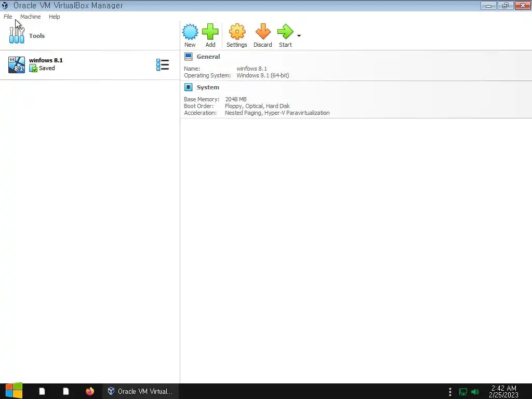Viewport: 532px width, 399px height.
Task: Open the machine tools list menu icon
Action: 163,65
